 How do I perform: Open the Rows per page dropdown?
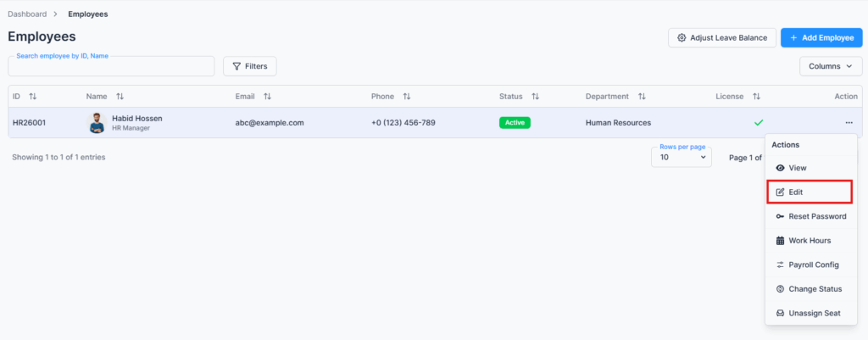(x=681, y=157)
